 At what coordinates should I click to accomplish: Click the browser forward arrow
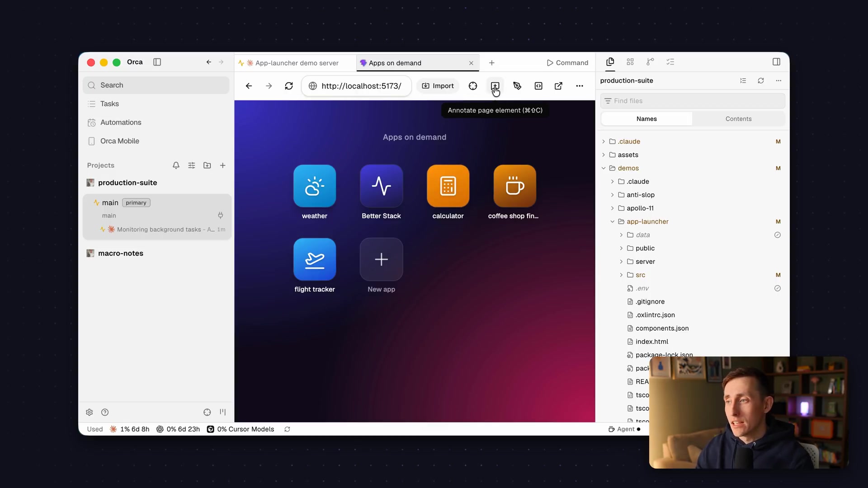pyautogui.click(x=269, y=86)
